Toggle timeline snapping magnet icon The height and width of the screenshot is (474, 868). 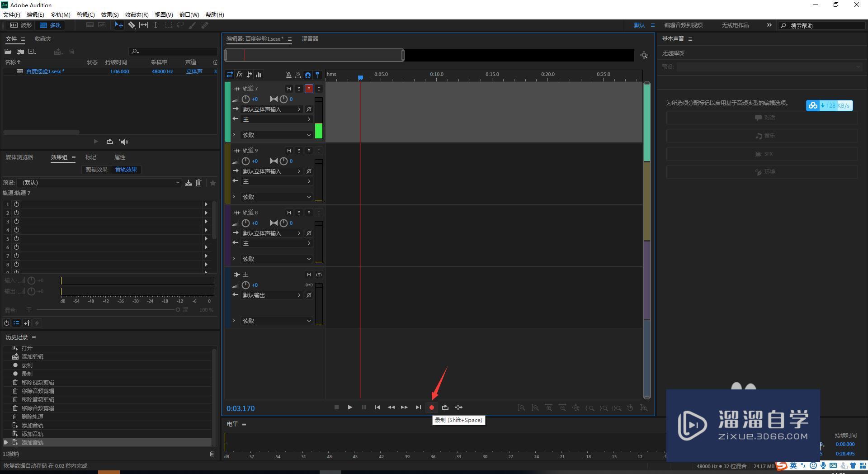tap(308, 75)
